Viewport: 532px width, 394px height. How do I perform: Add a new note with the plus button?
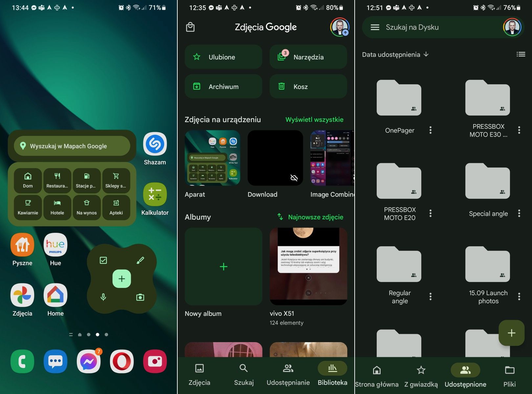[122, 279]
